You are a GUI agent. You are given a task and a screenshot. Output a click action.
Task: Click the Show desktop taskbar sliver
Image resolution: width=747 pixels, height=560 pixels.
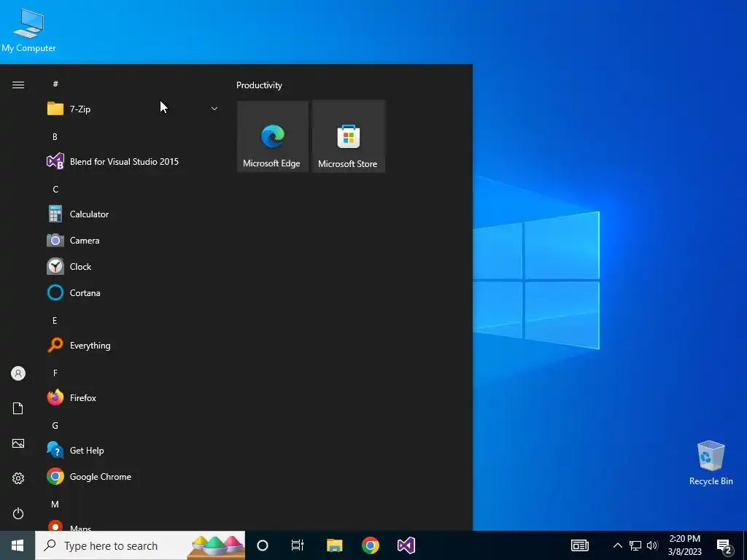745,545
